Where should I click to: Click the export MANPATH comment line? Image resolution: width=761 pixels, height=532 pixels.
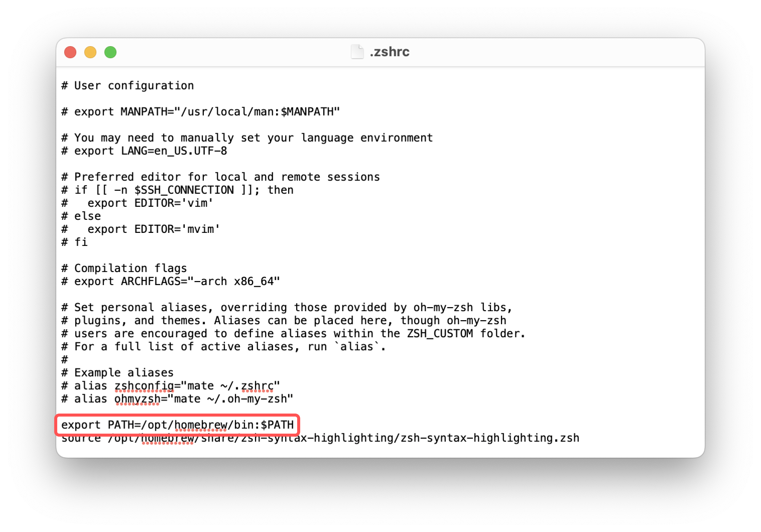point(200,112)
